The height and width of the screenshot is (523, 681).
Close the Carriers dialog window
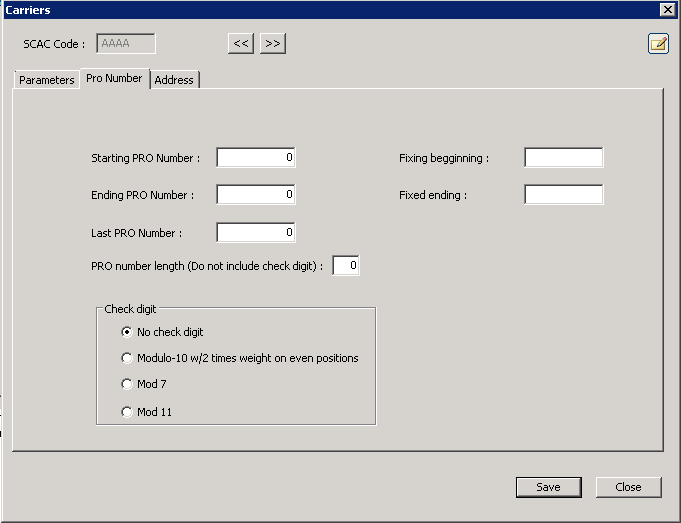(667, 9)
